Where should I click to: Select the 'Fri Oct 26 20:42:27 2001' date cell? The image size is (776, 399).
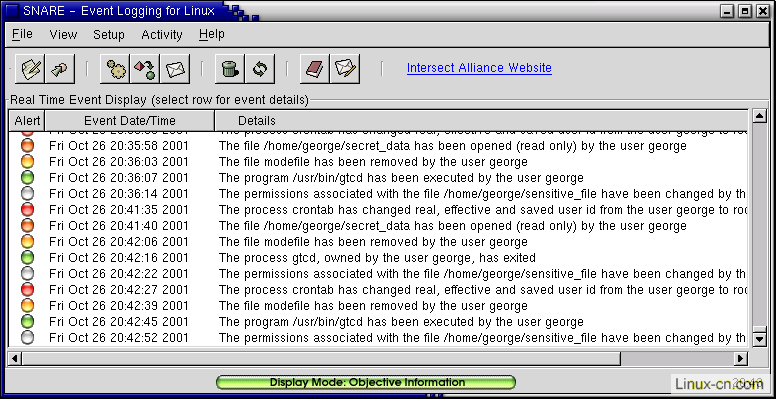[119, 290]
